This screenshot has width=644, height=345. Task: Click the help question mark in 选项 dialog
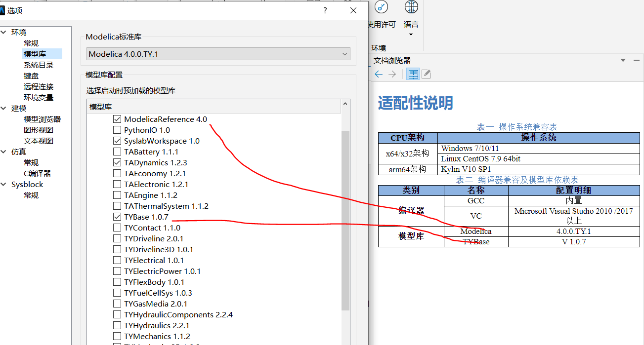tap(325, 10)
